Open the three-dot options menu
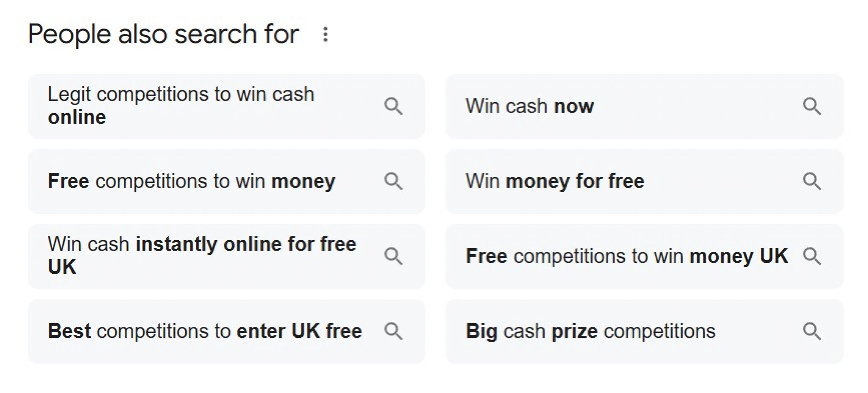Screen dimensions: 868x393 [325, 33]
